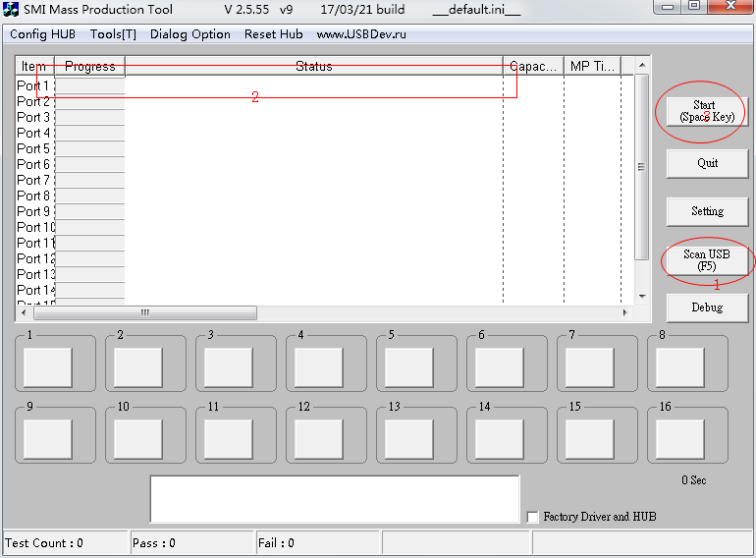
Task: Open the Dialog Option menu
Action: (190, 34)
